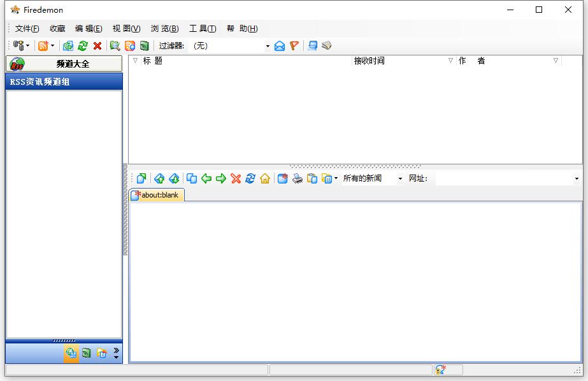588x381 pixels.
Task: Click the highlighted globe icon in bottom sidebar
Action: pos(71,353)
